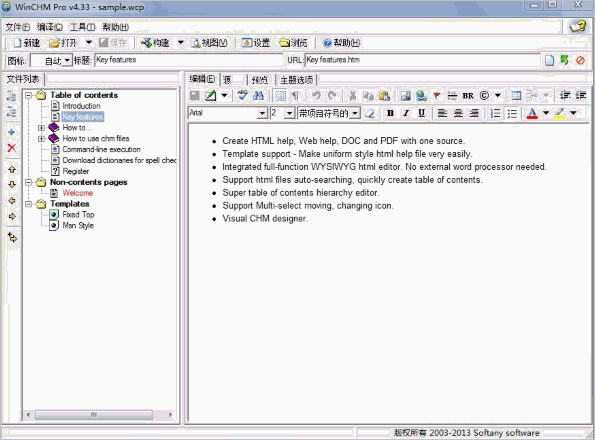Click the 打开 toolbar button
The width and height of the screenshot is (595, 440).
click(63, 43)
